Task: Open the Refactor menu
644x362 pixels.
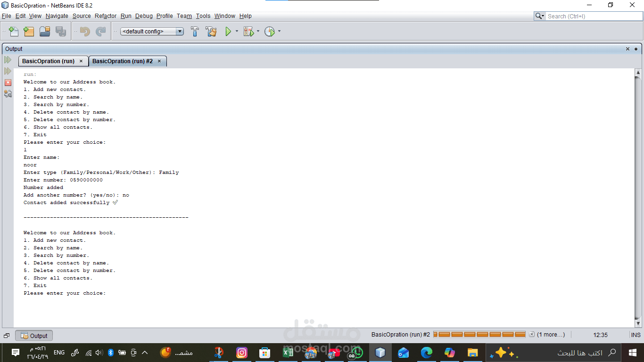Action: click(x=106, y=16)
